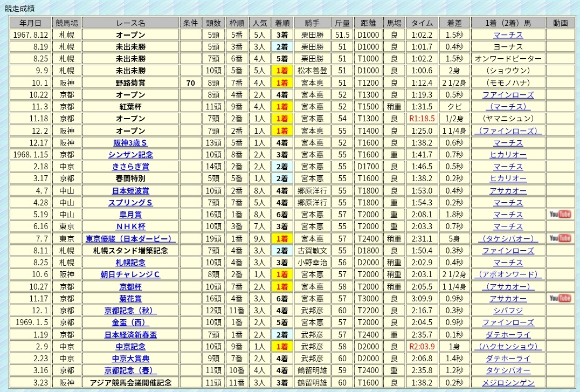The height and width of the screenshot is (392, 580).
Task: Click the きさらぎ賞 race name
Action: point(130,167)
